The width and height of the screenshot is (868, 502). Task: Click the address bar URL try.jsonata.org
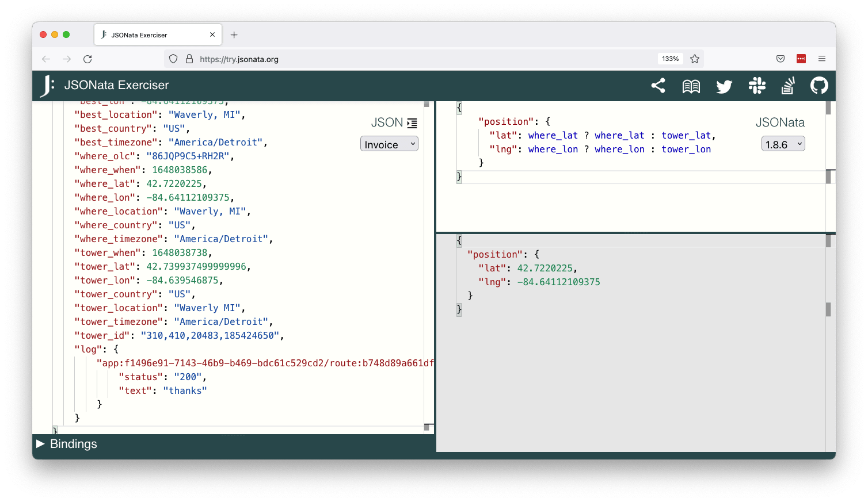coord(239,59)
